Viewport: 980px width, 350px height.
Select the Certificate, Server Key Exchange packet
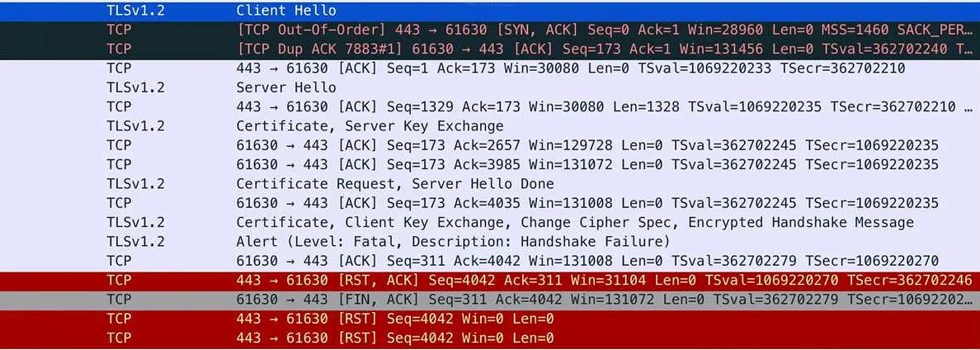click(x=490, y=126)
